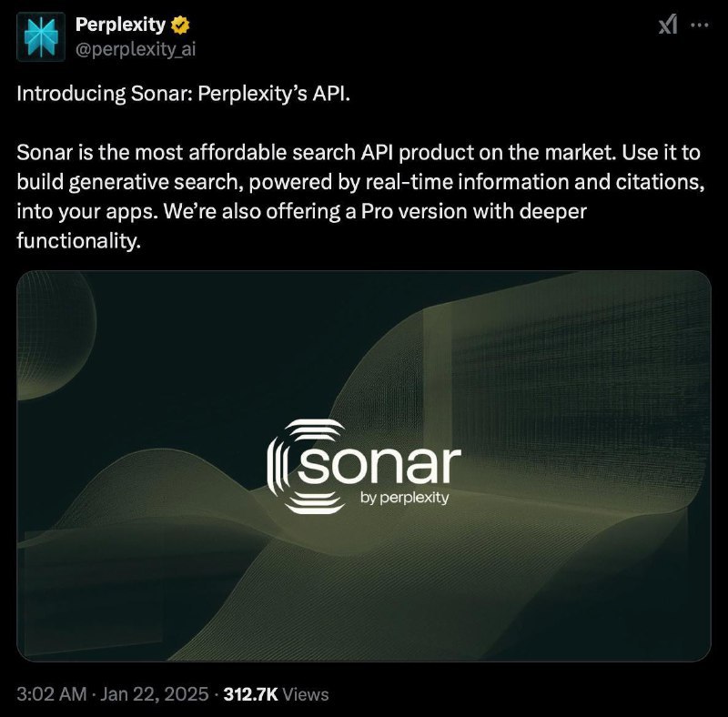The width and height of the screenshot is (728, 717).
Task: Select the bold 312.7K view count
Action: (x=250, y=693)
